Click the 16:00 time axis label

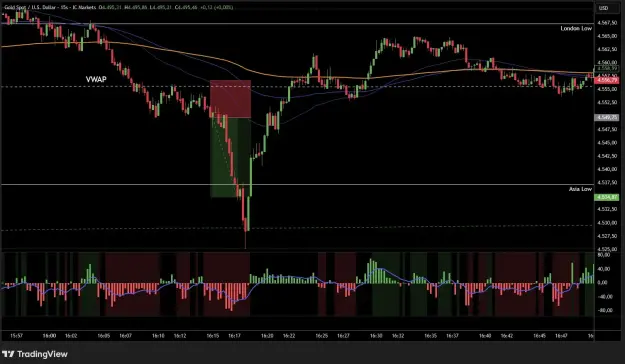point(49,336)
